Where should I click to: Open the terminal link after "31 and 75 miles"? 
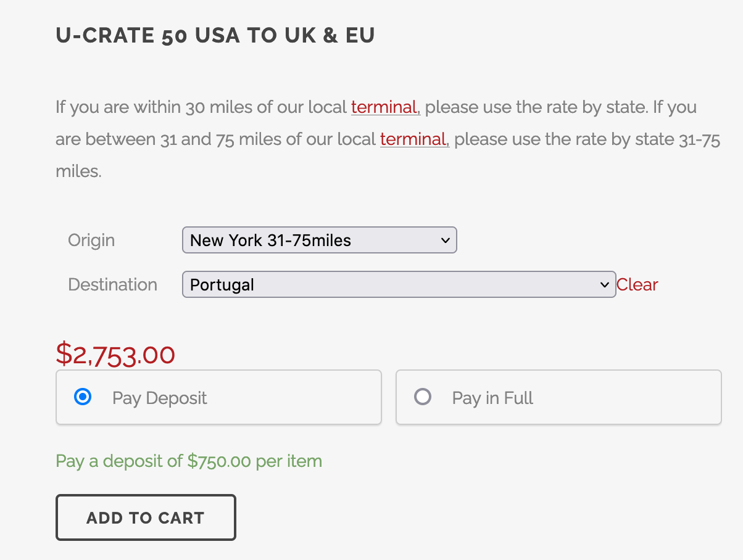(x=413, y=139)
